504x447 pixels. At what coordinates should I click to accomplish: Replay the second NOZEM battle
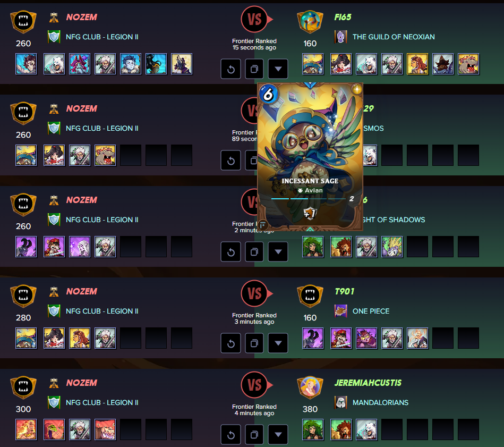tap(230, 160)
